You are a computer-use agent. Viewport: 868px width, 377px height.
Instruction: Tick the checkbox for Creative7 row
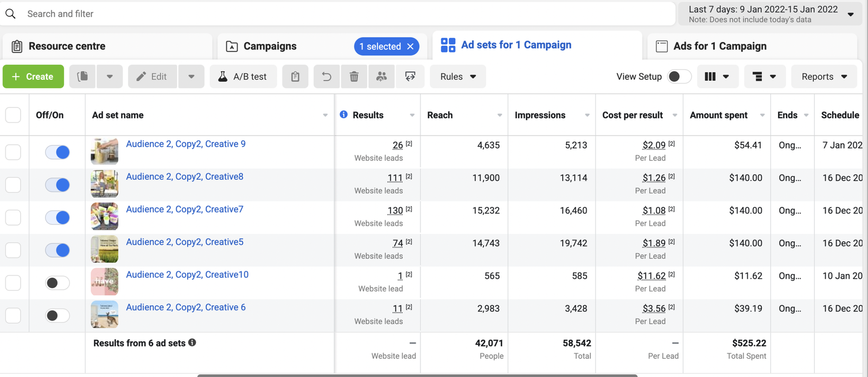click(x=13, y=218)
